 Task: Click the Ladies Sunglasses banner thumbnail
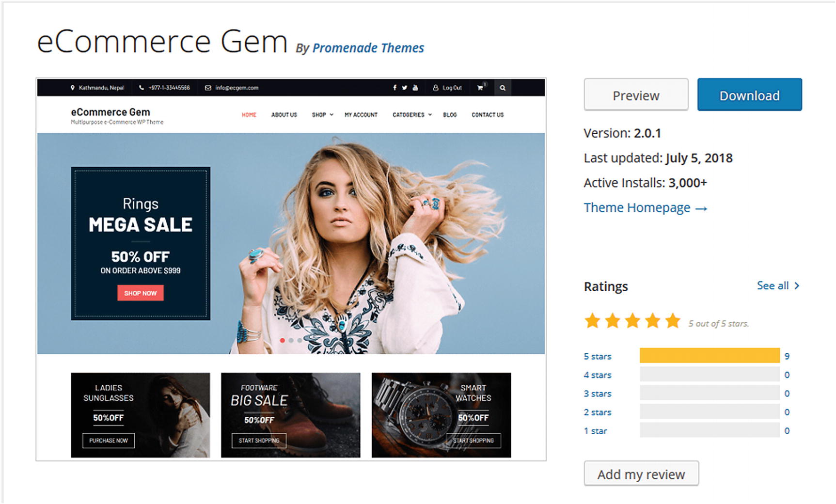[141, 415]
